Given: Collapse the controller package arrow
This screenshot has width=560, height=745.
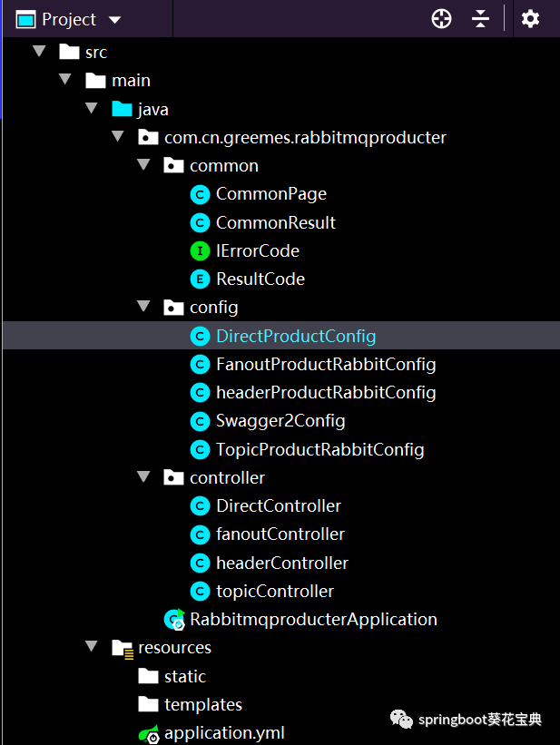Looking at the screenshot, I should coord(143,476).
